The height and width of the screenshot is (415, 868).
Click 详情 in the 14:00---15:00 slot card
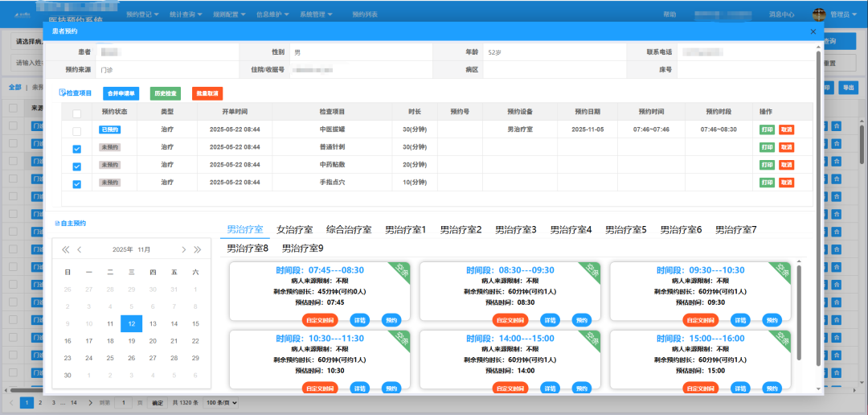click(550, 389)
